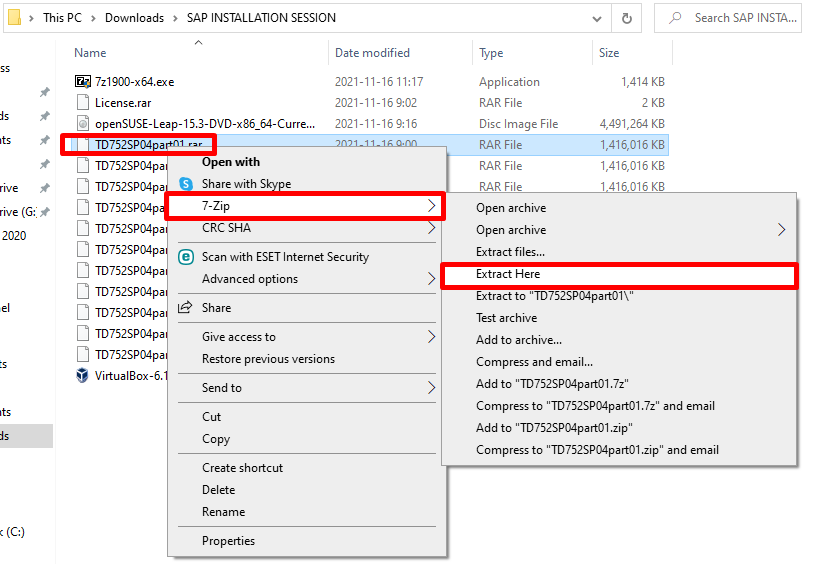Sort by Size column header
The height and width of the screenshot is (564, 813).
pyautogui.click(x=609, y=53)
